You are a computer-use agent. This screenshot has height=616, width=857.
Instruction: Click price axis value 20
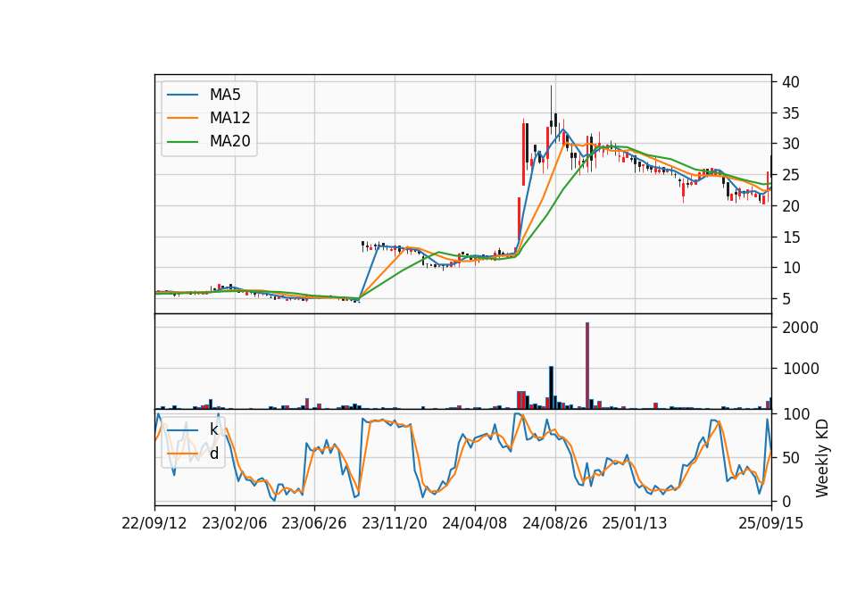click(x=791, y=206)
